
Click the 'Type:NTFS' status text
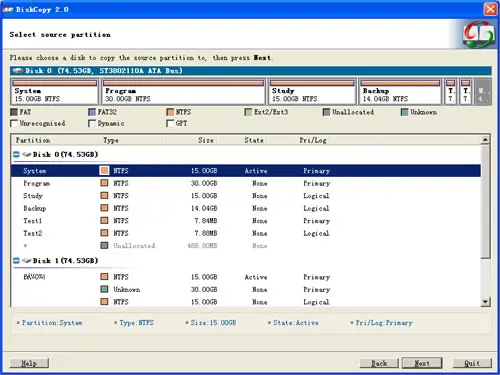[x=136, y=323]
